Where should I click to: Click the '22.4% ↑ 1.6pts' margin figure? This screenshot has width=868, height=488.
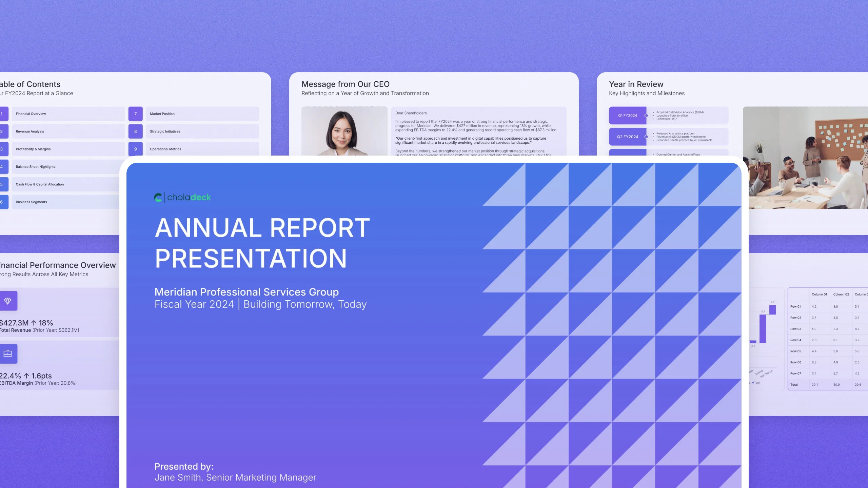[26, 376]
